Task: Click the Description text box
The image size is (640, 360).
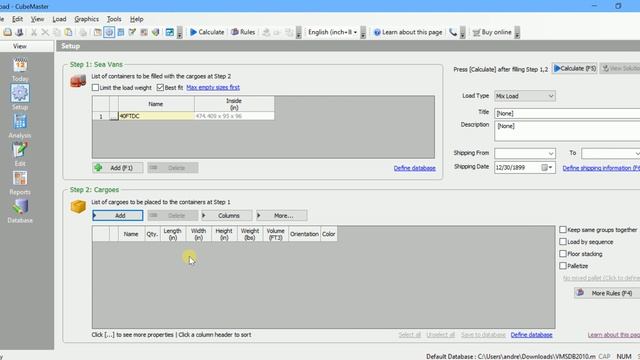Action: pos(567,131)
